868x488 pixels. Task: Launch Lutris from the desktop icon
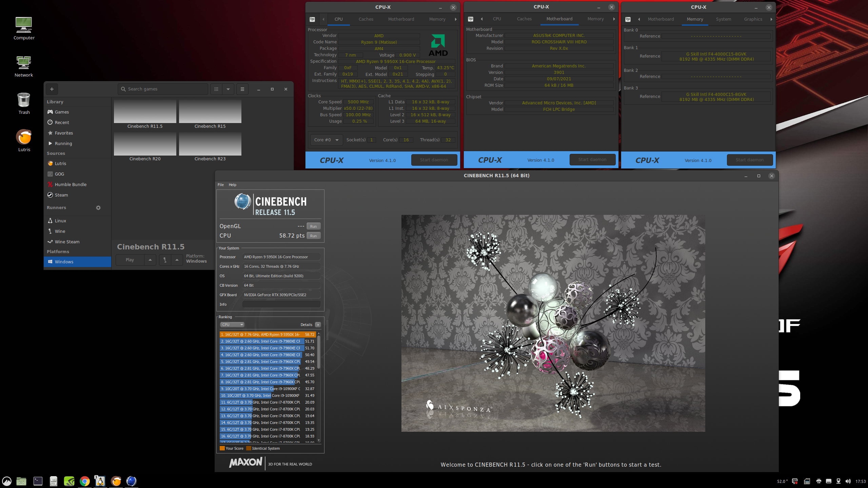coord(24,140)
